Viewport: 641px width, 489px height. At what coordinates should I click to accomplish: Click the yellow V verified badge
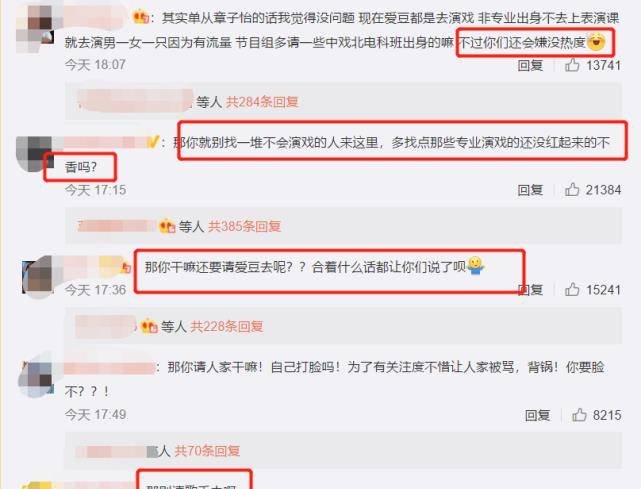tap(152, 142)
